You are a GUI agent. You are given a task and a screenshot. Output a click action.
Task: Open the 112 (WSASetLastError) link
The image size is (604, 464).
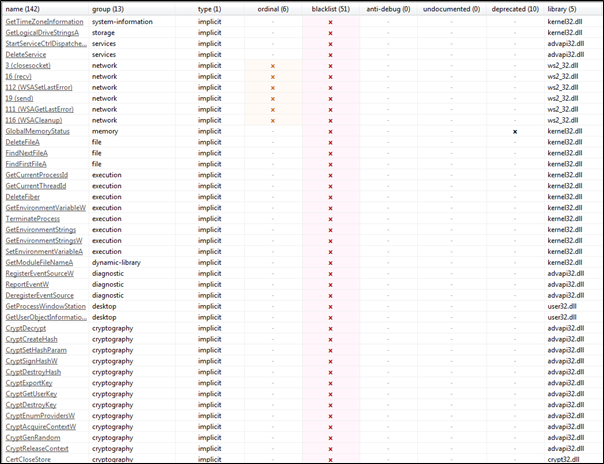(x=39, y=87)
